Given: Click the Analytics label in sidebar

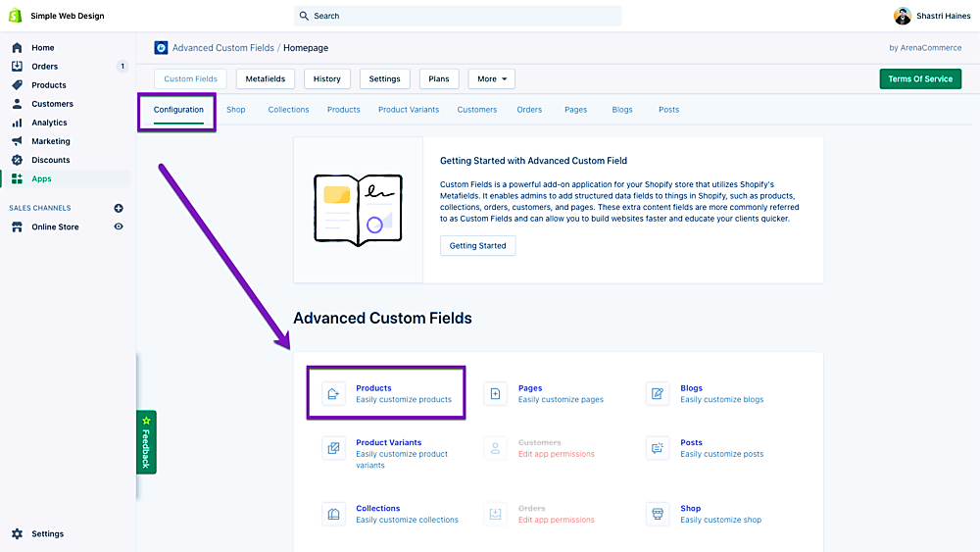Looking at the screenshot, I should [49, 123].
